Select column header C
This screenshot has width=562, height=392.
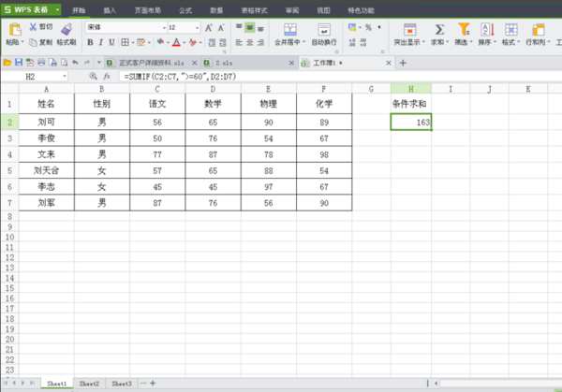157,89
